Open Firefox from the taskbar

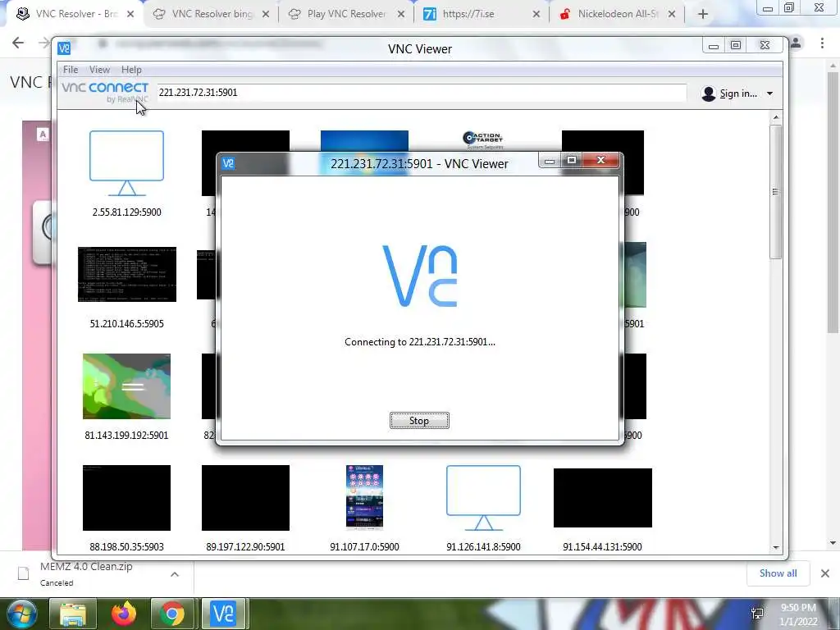124,614
